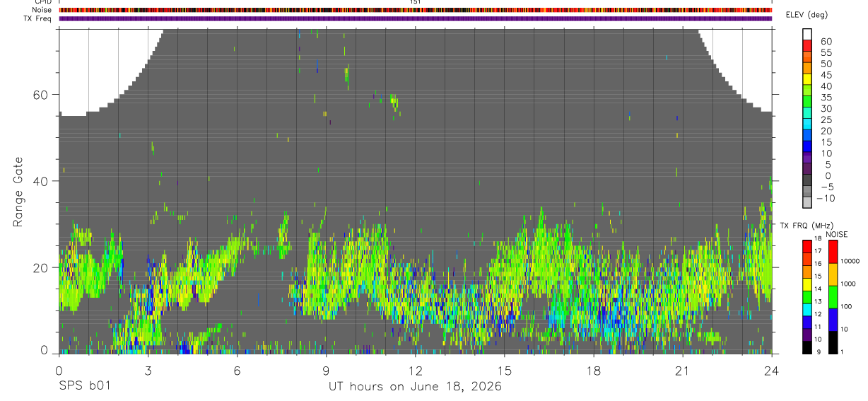This screenshot has width=868, height=401.
Task: Select the cyan 25 degree elevation swatch
Action: tap(807, 124)
